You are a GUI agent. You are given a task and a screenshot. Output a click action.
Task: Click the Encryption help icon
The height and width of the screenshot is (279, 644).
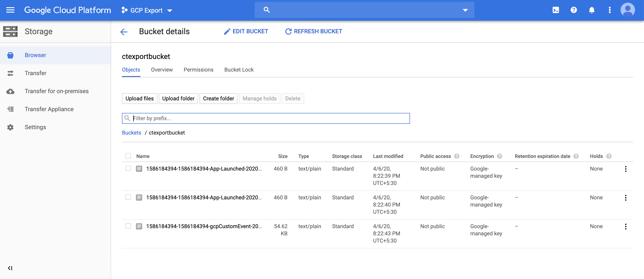[500, 156]
